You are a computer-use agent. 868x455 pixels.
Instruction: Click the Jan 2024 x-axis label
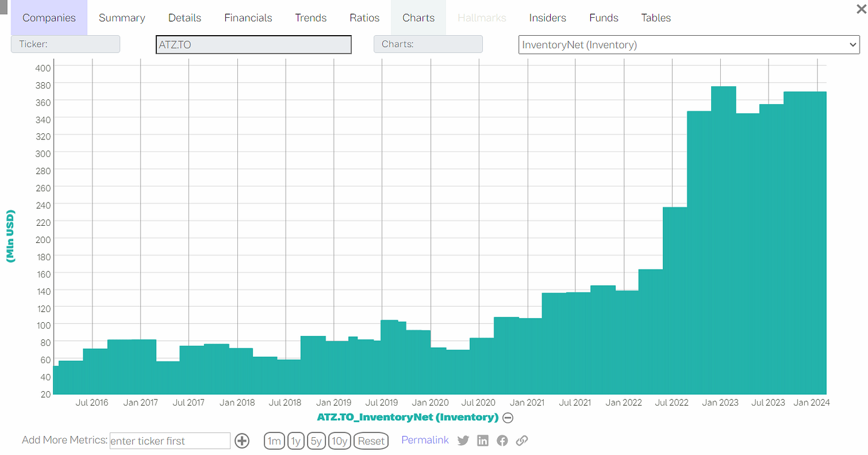tap(811, 403)
